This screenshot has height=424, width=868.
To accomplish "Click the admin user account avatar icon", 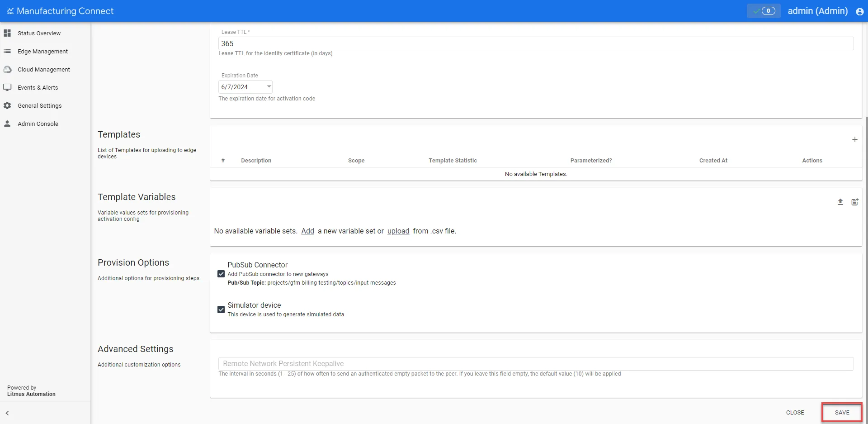I will (859, 11).
